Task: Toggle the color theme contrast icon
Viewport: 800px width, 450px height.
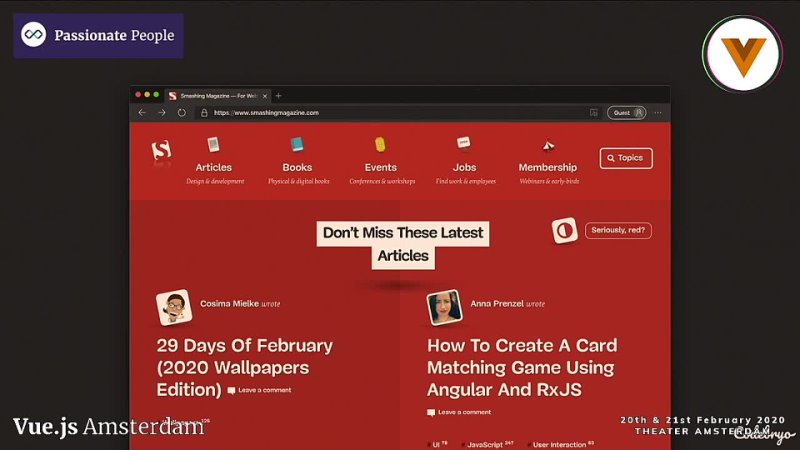Action: (x=564, y=231)
